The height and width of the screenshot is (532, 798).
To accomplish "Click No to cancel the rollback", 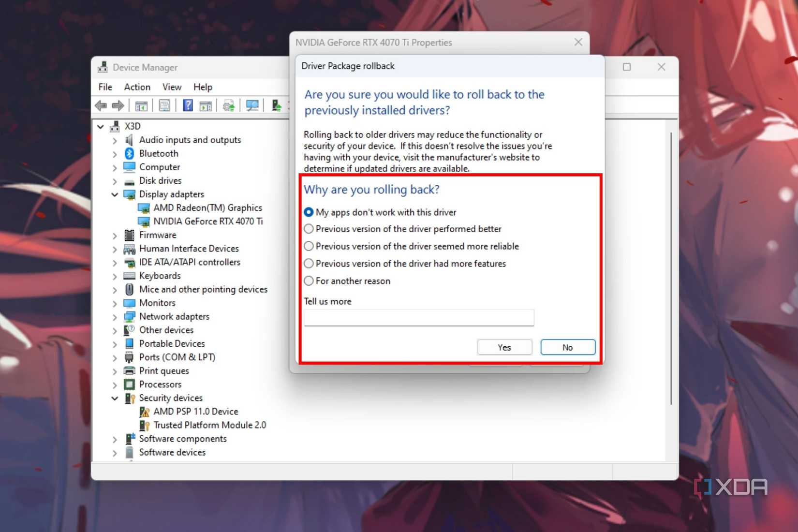I will pyautogui.click(x=567, y=347).
